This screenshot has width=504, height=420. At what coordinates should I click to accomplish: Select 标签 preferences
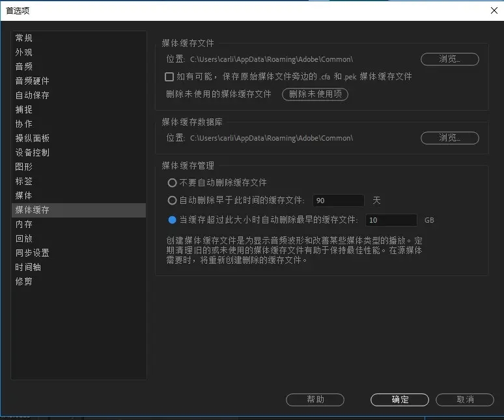coord(78,181)
